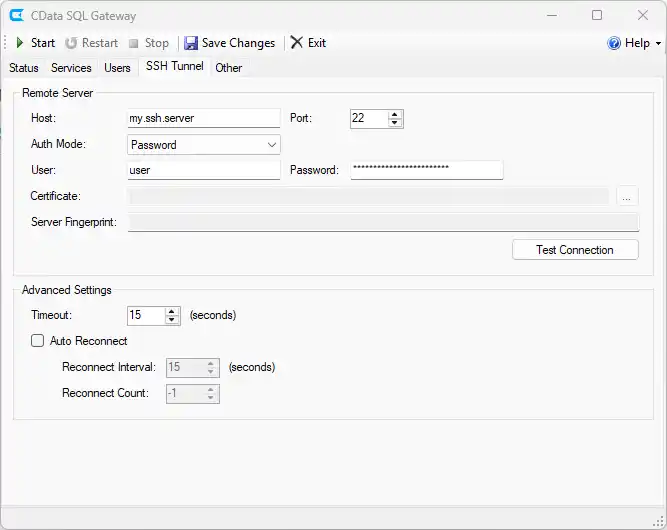
Task: Click into the User text field
Action: point(204,171)
